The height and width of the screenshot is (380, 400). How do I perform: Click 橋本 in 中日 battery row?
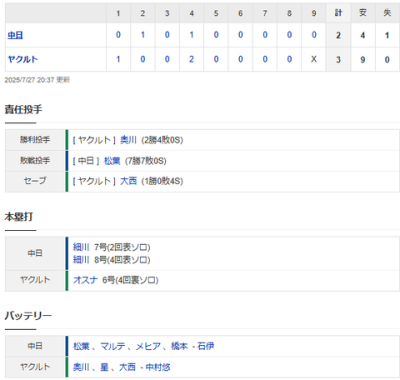[179, 346]
